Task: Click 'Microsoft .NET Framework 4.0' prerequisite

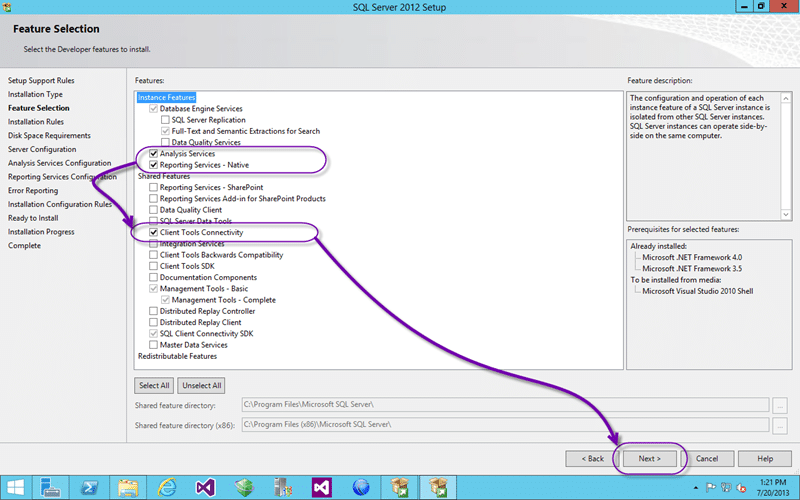Action: [x=692, y=258]
